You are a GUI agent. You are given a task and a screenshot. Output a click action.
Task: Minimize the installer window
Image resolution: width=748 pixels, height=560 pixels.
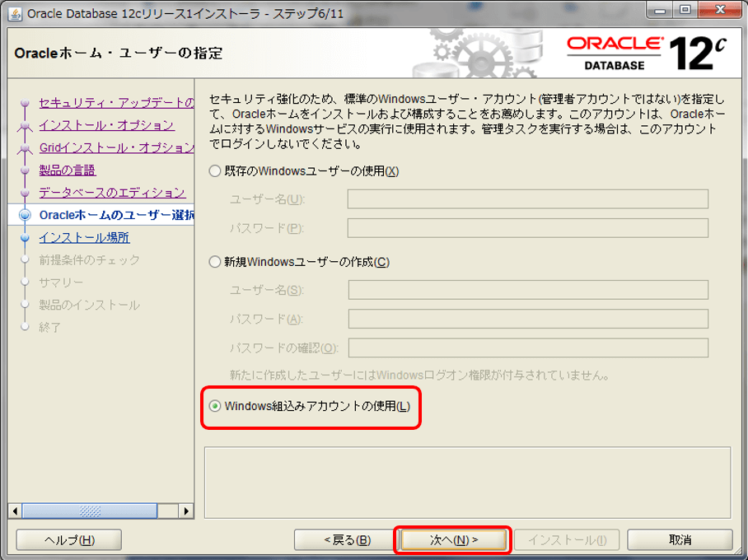pyautogui.click(x=660, y=10)
